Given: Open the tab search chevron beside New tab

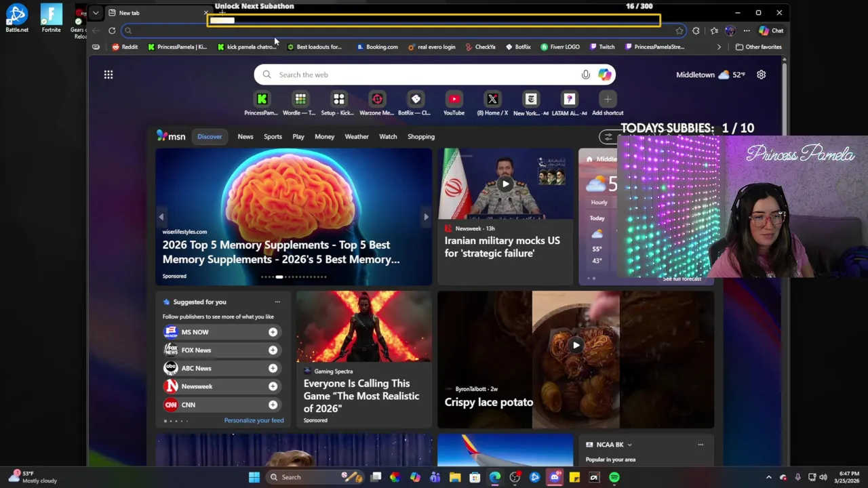Looking at the screenshot, I should (x=96, y=13).
